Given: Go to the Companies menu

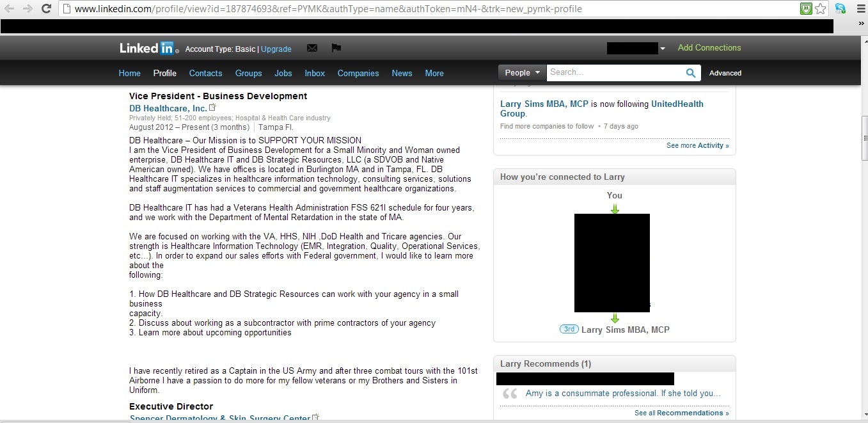Looking at the screenshot, I should pyautogui.click(x=358, y=73).
